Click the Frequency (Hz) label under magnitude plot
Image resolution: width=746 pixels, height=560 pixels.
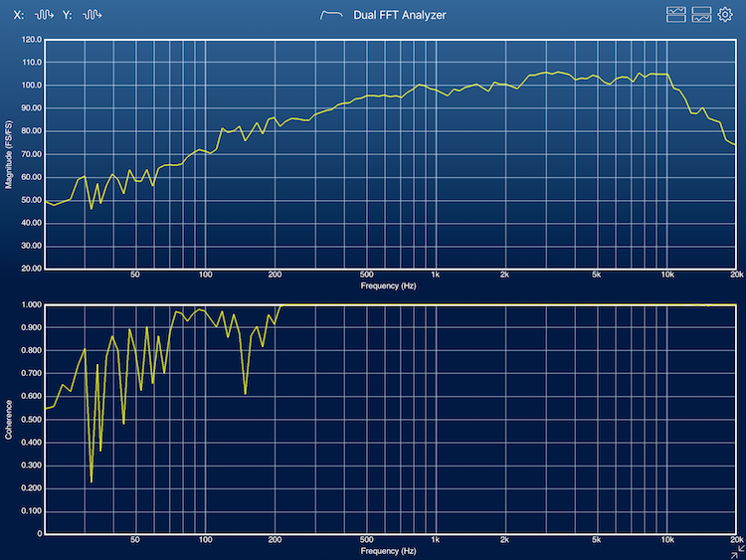pyautogui.click(x=388, y=285)
